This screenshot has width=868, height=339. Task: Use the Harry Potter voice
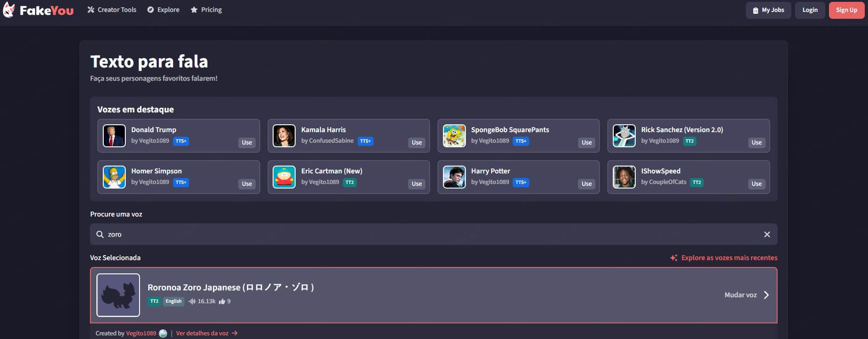coord(587,184)
